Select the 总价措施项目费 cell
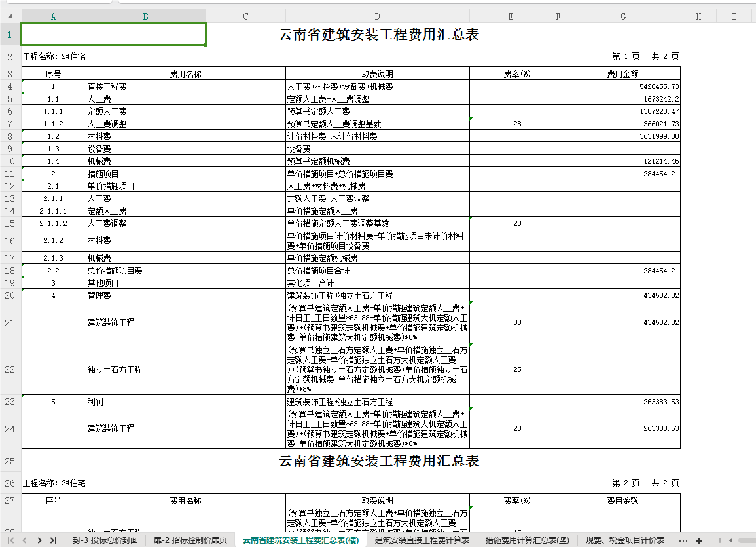Screen dimensions: 756x547 click(186, 271)
